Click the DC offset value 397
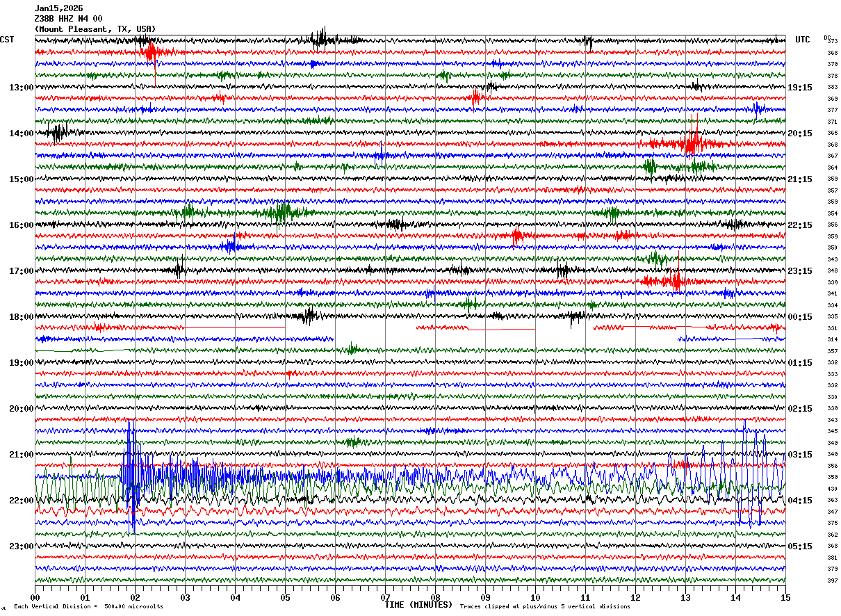This screenshot has height=616, width=841. [832, 581]
